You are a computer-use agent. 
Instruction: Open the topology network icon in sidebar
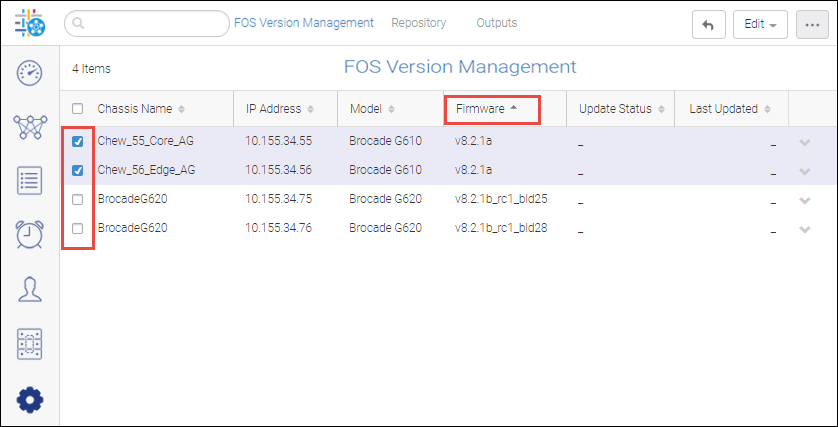click(x=30, y=127)
